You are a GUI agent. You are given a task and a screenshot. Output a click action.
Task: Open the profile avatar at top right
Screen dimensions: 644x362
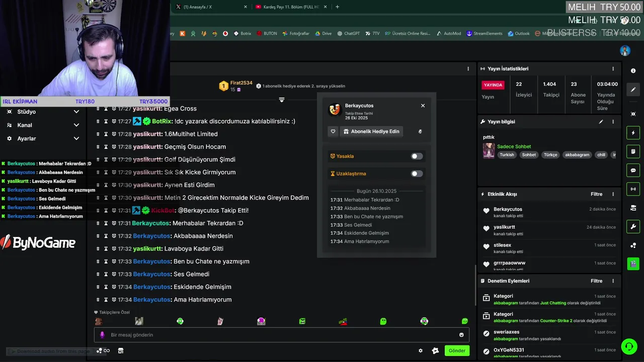[x=625, y=51]
